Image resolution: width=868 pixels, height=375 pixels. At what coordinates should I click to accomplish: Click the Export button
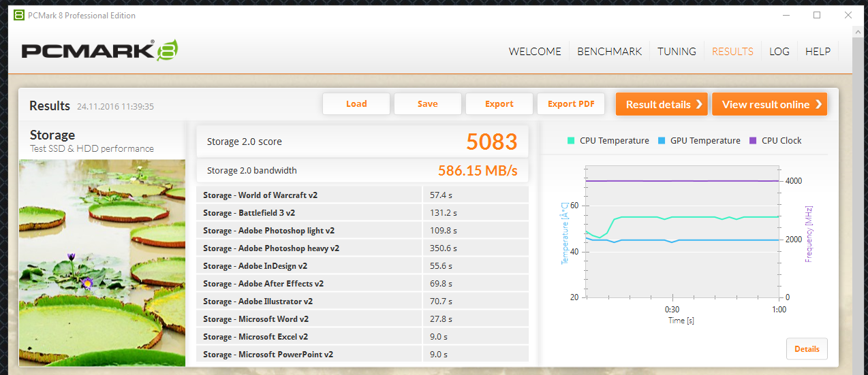pyautogui.click(x=499, y=104)
